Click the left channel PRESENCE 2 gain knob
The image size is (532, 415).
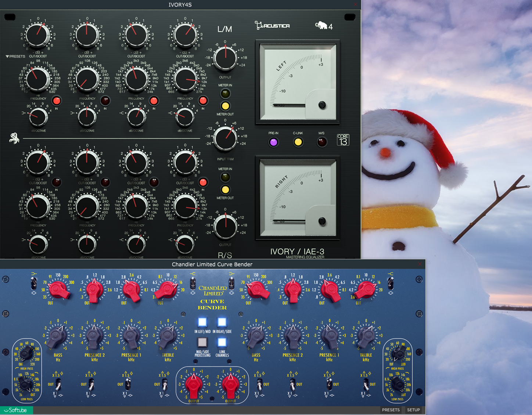coord(94,336)
